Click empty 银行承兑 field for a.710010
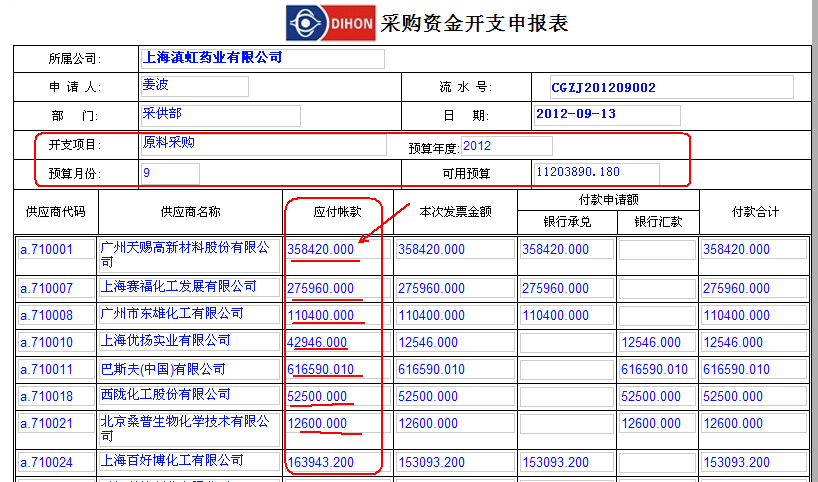 click(x=567, y=343)
